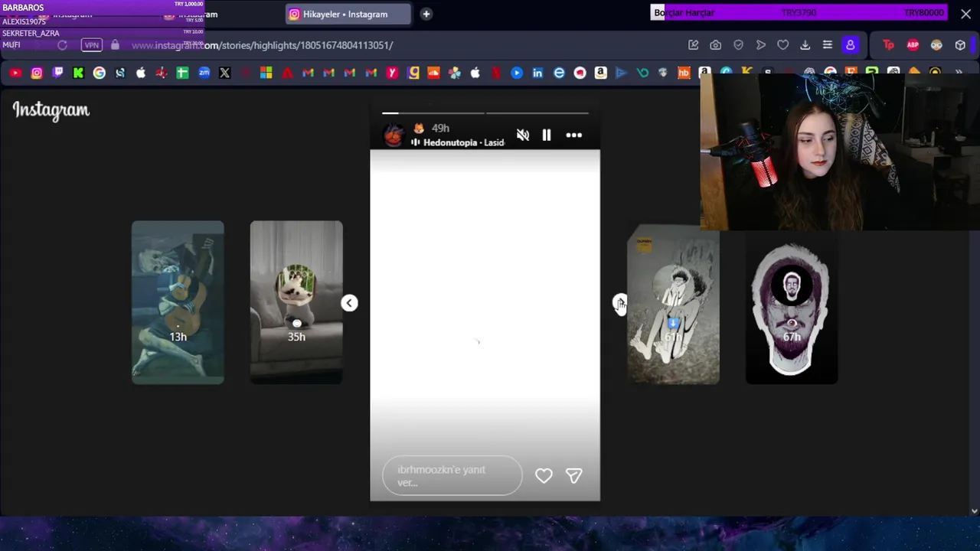This screenshot has height=551, width=980.
Task: Toggle the VPN badge in address bar
Action: click(x=92, y=45)
